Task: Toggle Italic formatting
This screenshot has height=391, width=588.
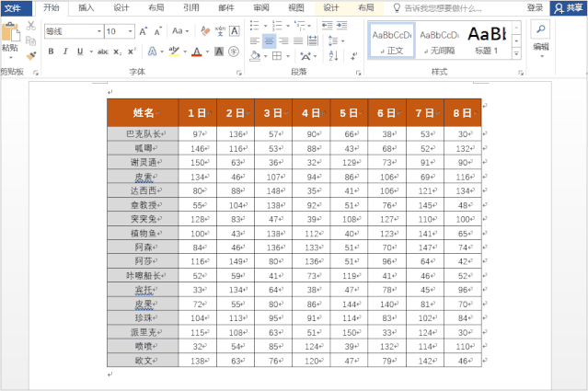Action: 65,52
